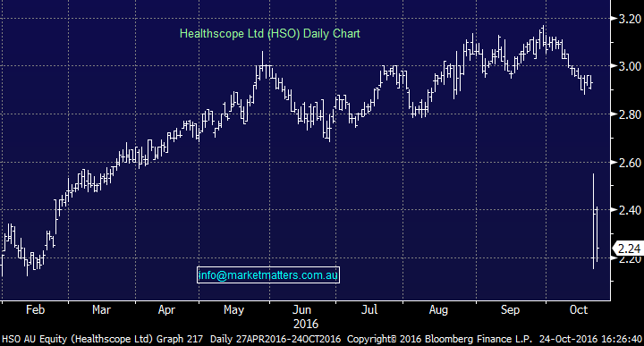Image resolution: width=644 pixels, height=346 pixels.
Task: Click the 2016 year label
Action: point(306,325)
